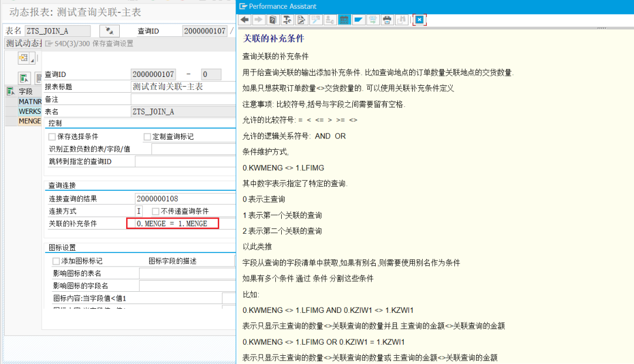This screenshot has width=634, height=364.
Task: Click the help line '1 表示第一个关联的查询'
Action: click(282, 215)
